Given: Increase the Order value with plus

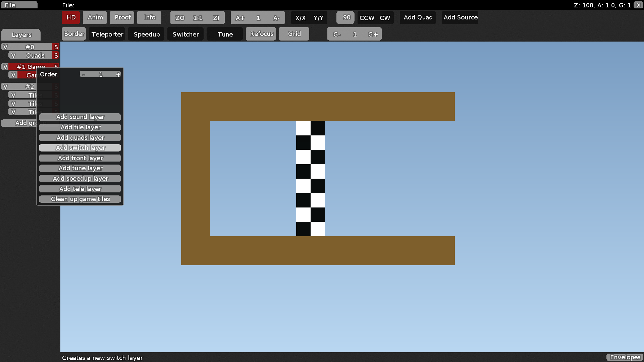Looking at the screenshot, I should tap(118, 74).
